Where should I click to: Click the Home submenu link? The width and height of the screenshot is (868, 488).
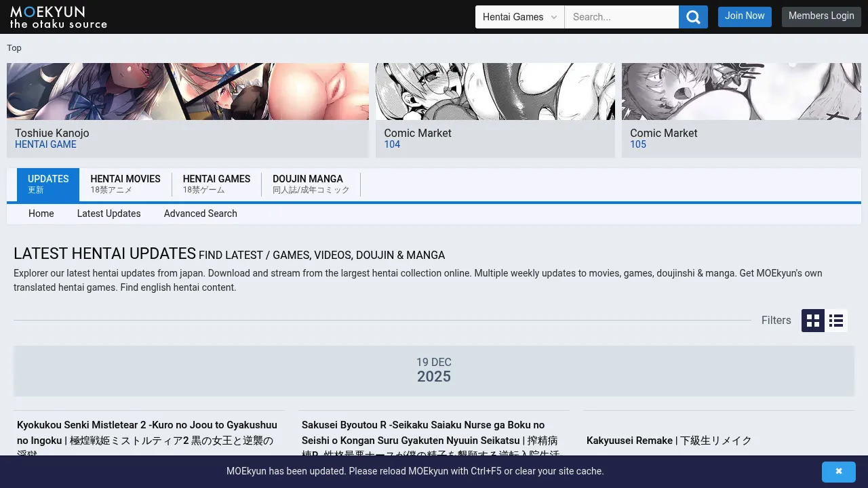(41, 213)
